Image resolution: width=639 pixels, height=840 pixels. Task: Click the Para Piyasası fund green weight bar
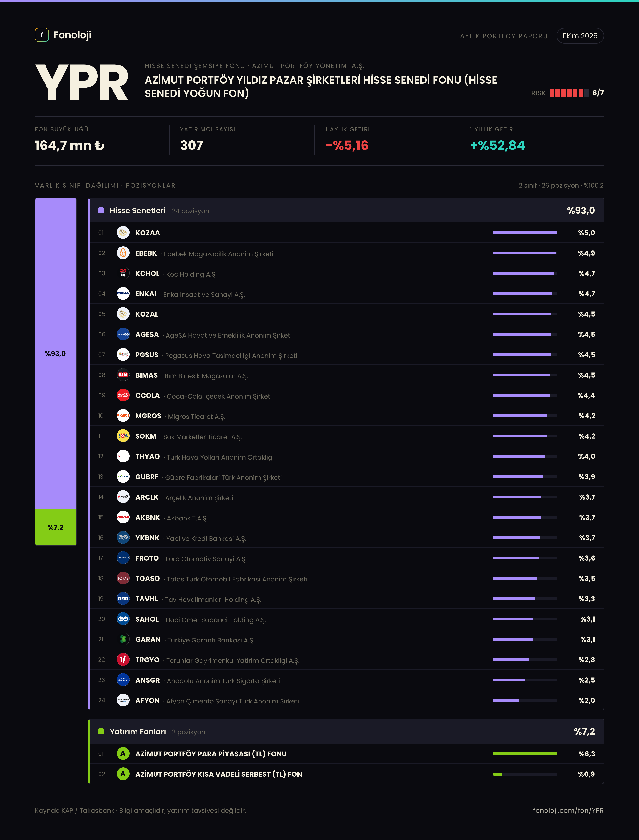pyautogui.click(x=525, y=754)
